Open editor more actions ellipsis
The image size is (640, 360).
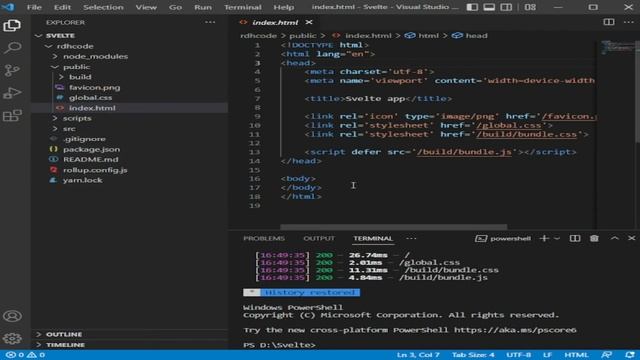coord(629,22)
